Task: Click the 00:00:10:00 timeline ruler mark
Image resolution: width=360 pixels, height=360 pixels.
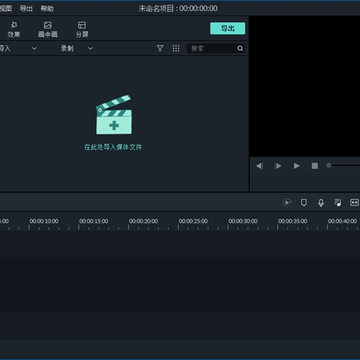Action: pyautogui.click(x=44, y=221)
